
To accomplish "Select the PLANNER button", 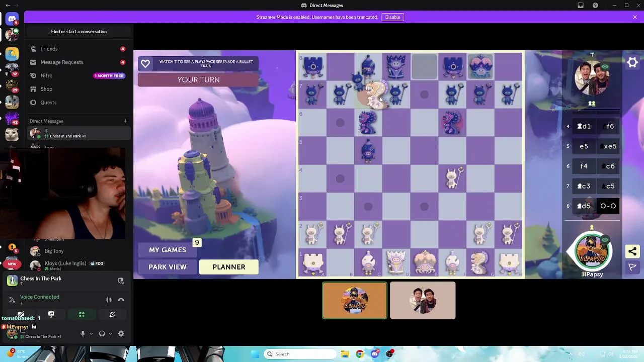I will [229, 267].
